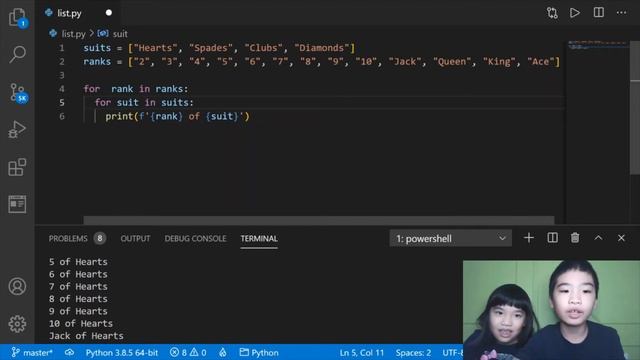Screen dimensions: 640x360
Task: Click 'Jack of Hearts' terminal output line
Action: [x=86, y=336]
